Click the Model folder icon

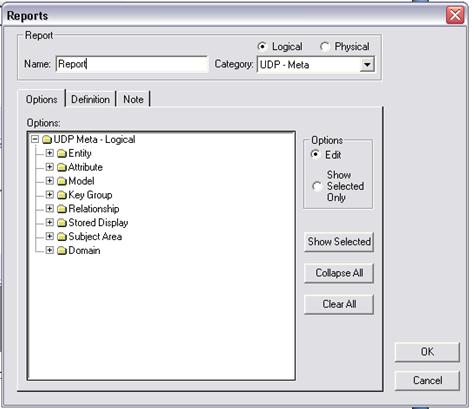coord(62,182)
